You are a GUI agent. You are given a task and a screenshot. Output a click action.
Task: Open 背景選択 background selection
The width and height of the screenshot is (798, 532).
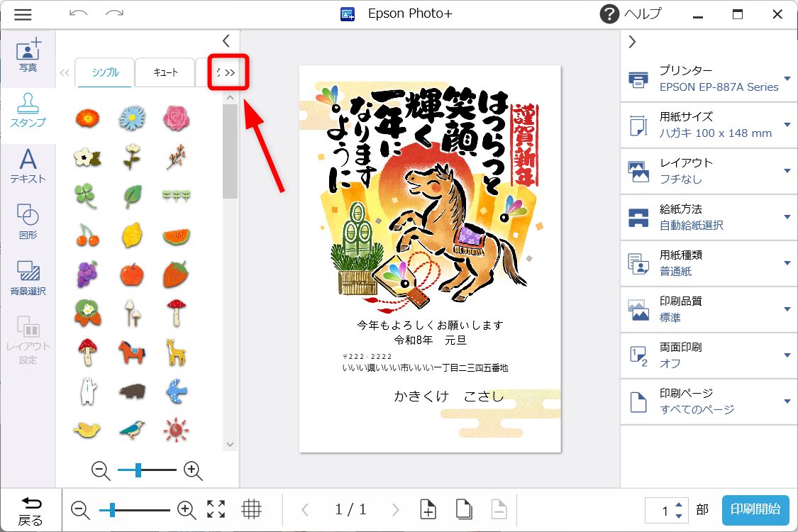28,277
